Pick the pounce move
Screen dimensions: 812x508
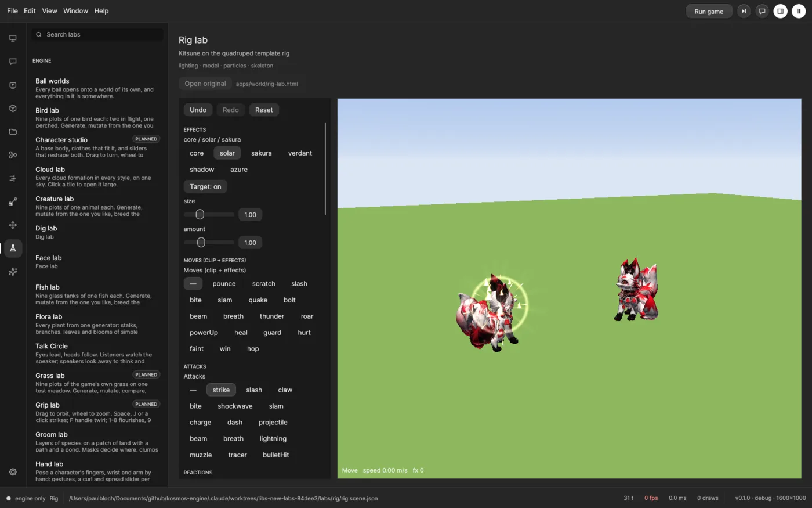point(224,284)
